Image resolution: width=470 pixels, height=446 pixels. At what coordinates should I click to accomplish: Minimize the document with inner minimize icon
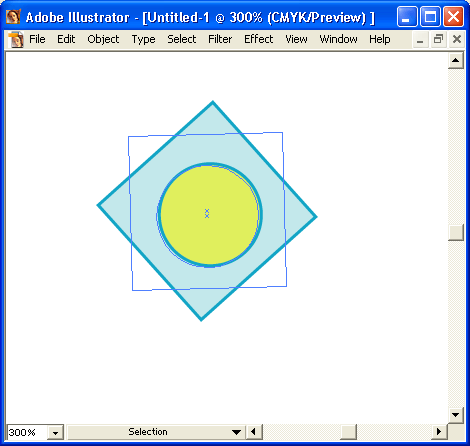(x=420, y=40)
